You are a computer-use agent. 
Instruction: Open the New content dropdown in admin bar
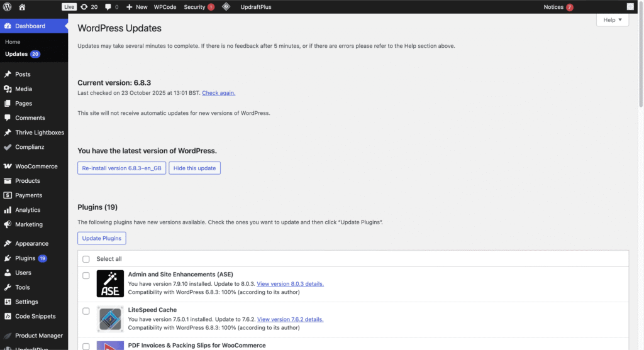(x=136, y=7)
